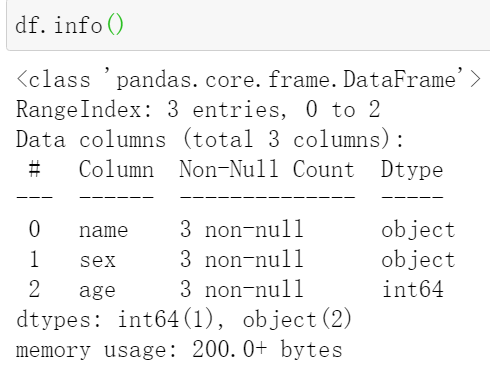The width and height of the screenshot is (490, 376).
Task: Click the 'Column' header in the output
Action: pyautogui.click(x=116, y=169)
